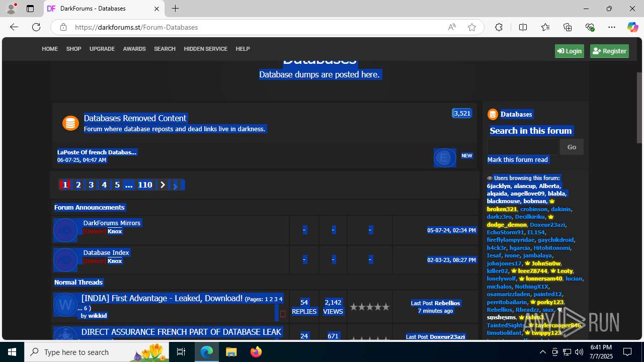Screen dimensions: 644x362
Task: Click orange Databases Removed Content icon
Action: 70,123
